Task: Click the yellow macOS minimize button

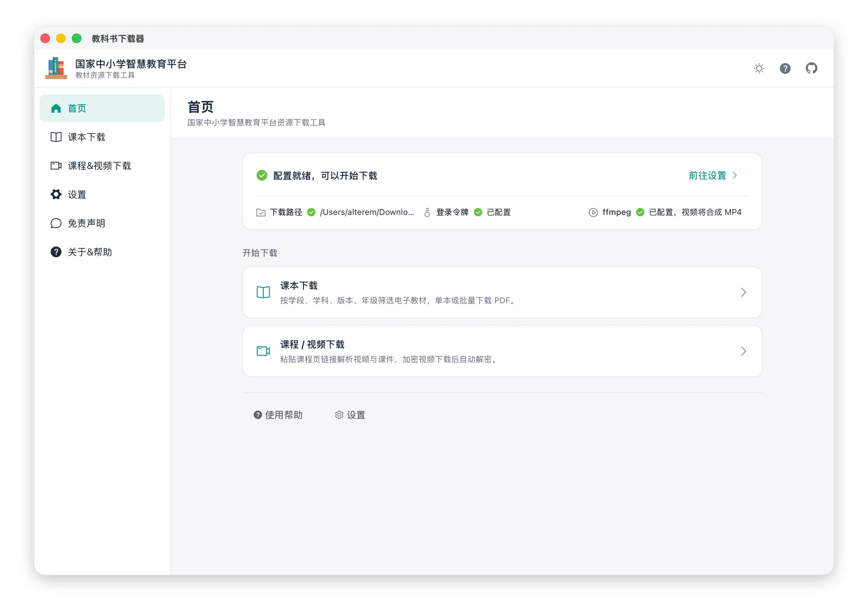Action: tap(61, 38)
